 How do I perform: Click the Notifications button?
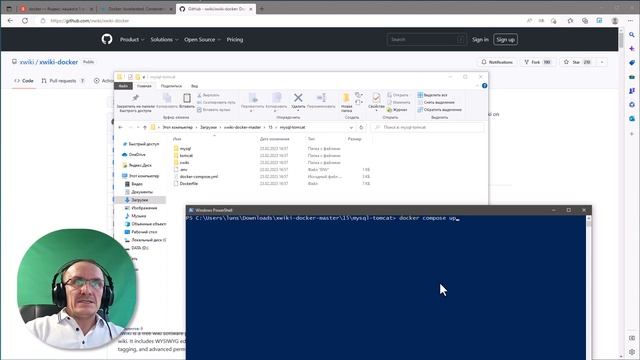click(x=496, y=62)
